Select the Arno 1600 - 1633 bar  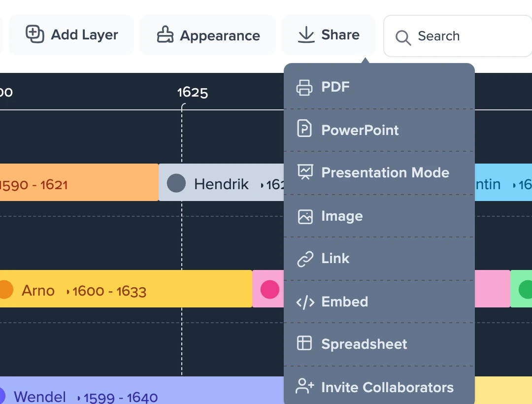tap(126, 289)
